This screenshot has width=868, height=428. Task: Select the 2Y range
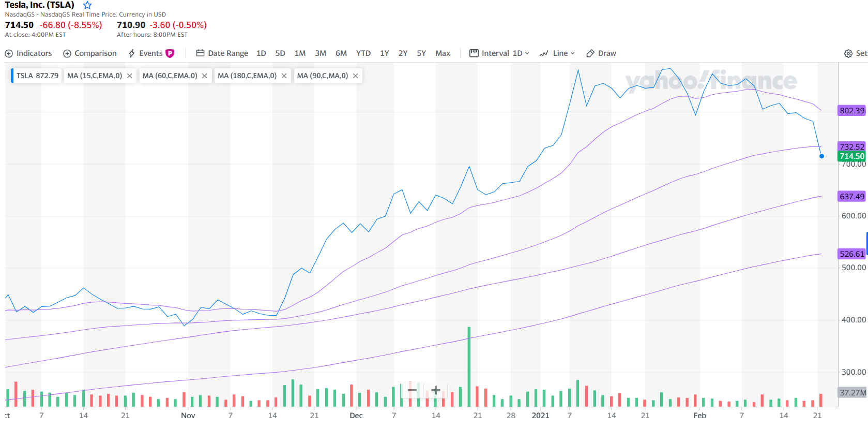[403, 53]
